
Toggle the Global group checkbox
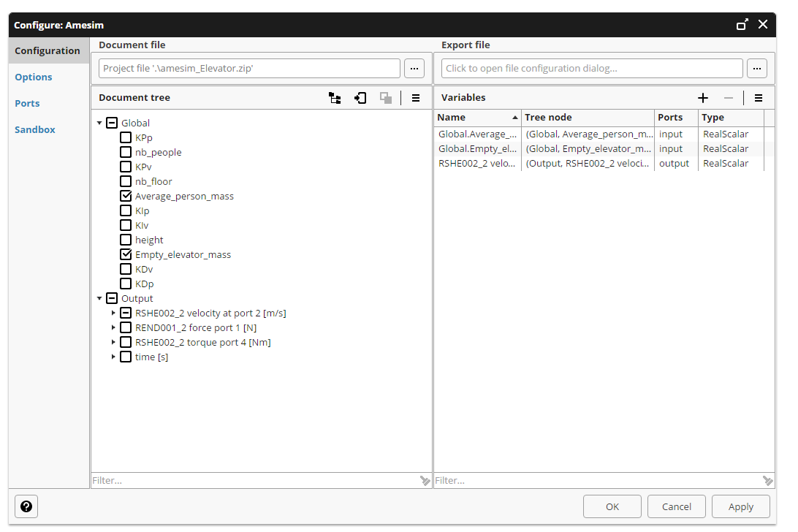pyautogui.click(x=112, y=123)
